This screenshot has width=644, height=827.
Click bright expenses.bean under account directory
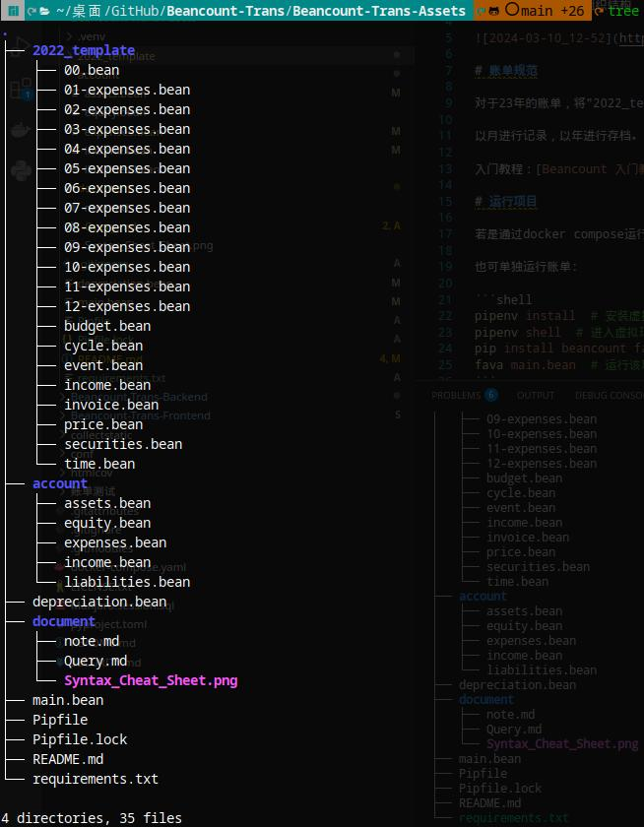point(115,542)
